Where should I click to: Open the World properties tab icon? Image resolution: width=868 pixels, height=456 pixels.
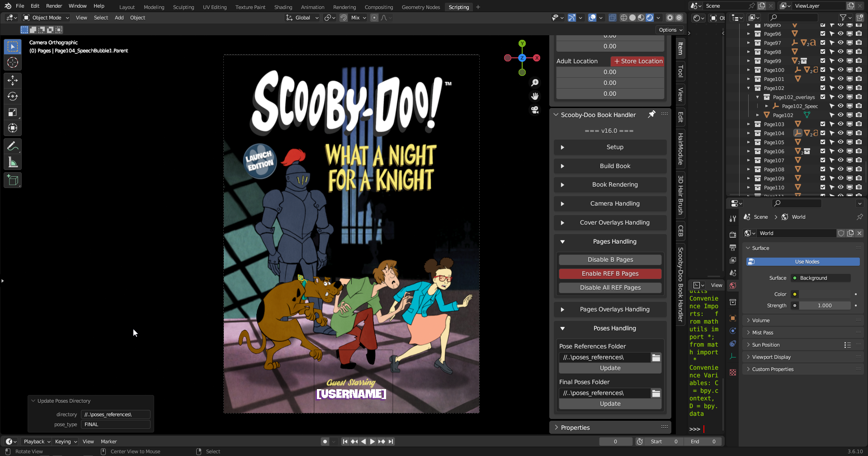point(733,286)
